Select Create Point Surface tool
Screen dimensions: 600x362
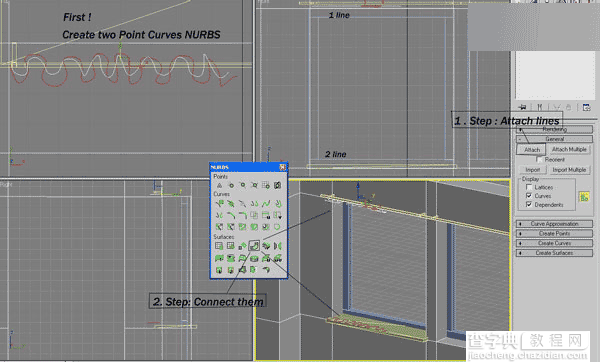[x=231, y=246]
